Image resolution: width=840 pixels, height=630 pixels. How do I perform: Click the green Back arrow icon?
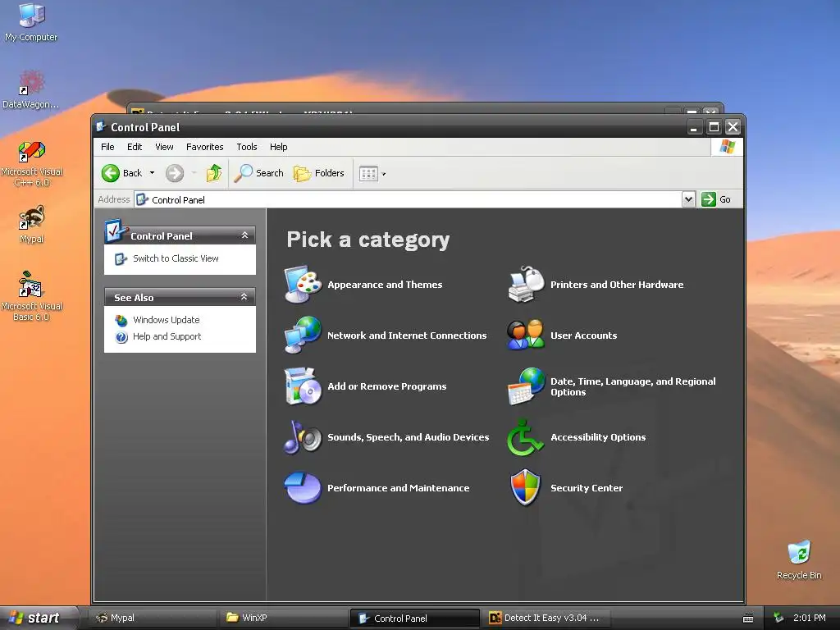[x=111, y=173]
